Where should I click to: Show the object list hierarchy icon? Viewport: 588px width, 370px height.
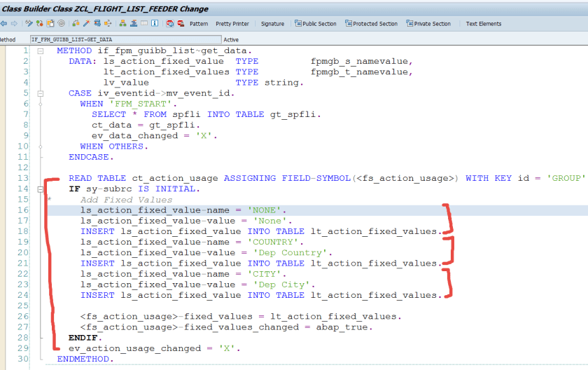(122, 23)
